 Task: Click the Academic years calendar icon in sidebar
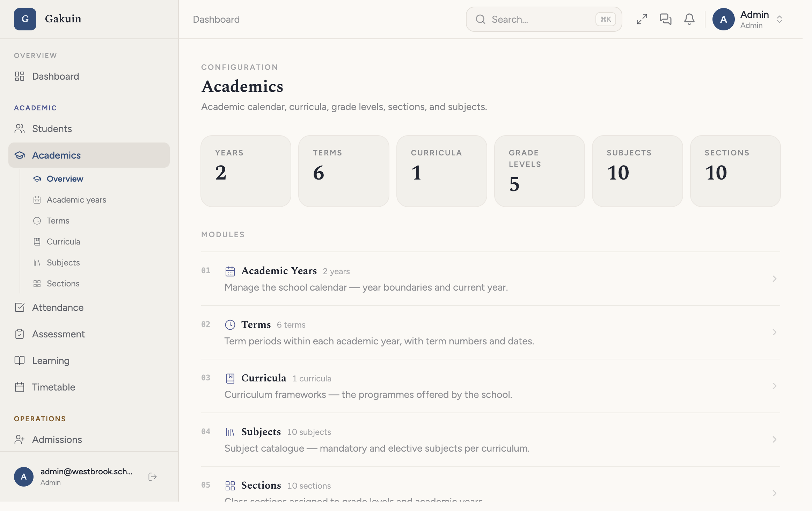[37, 200]
